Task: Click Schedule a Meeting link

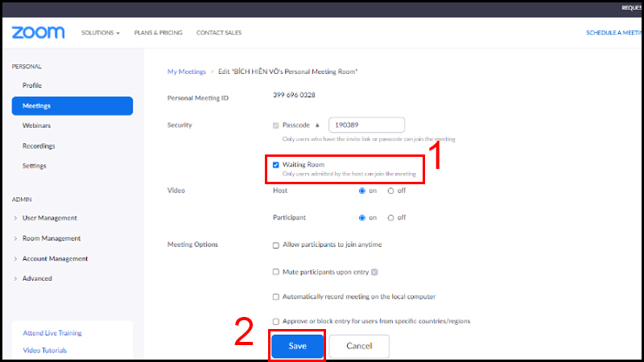Action: [x=614, y=32]
